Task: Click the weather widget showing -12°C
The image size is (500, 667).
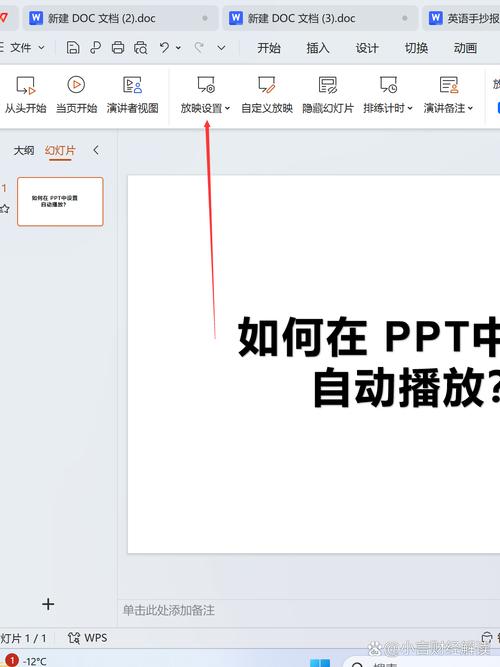Action: tap(24, 661)
